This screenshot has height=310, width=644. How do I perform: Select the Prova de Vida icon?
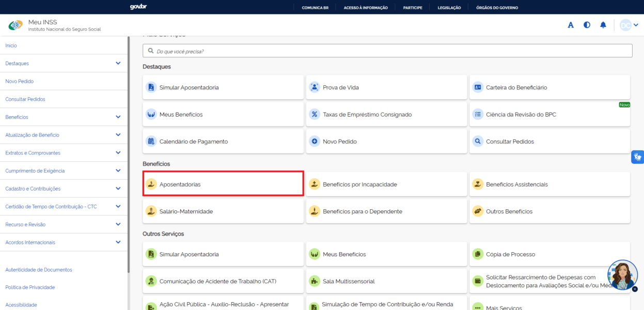[x=314, y=87]
